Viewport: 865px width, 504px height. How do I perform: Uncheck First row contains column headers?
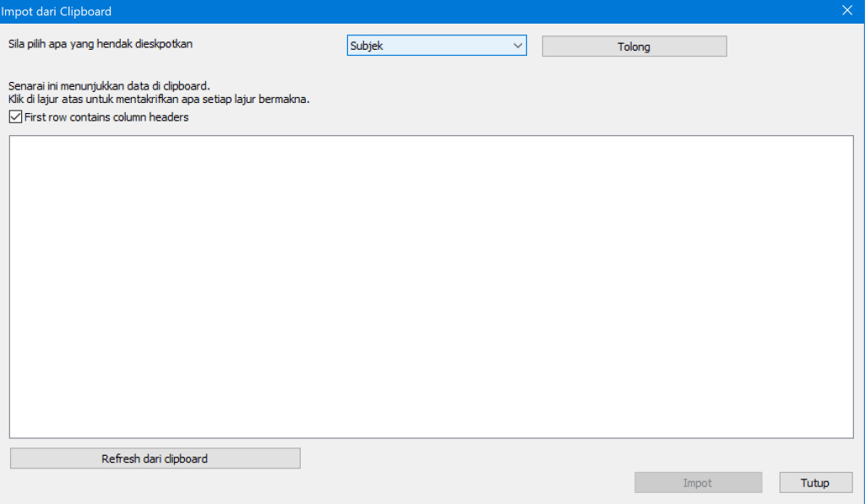tap(15, 117)
